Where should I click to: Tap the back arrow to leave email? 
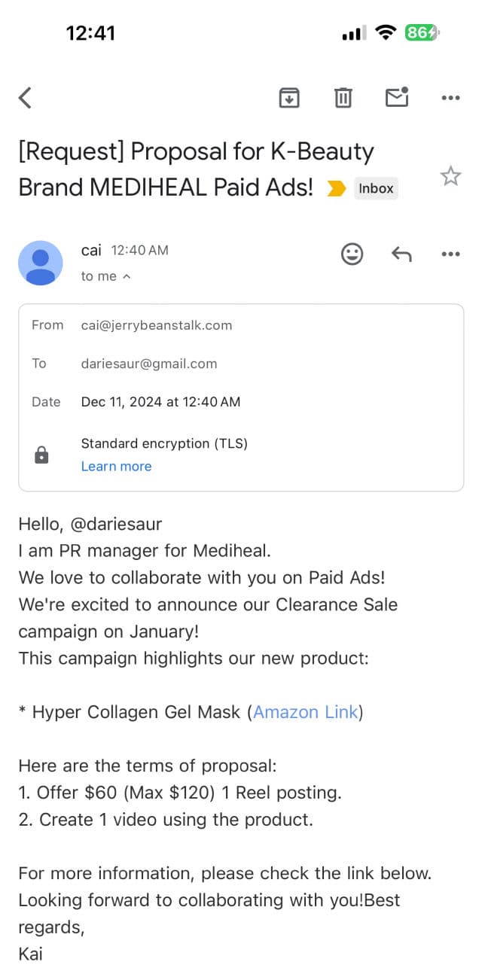26,98
